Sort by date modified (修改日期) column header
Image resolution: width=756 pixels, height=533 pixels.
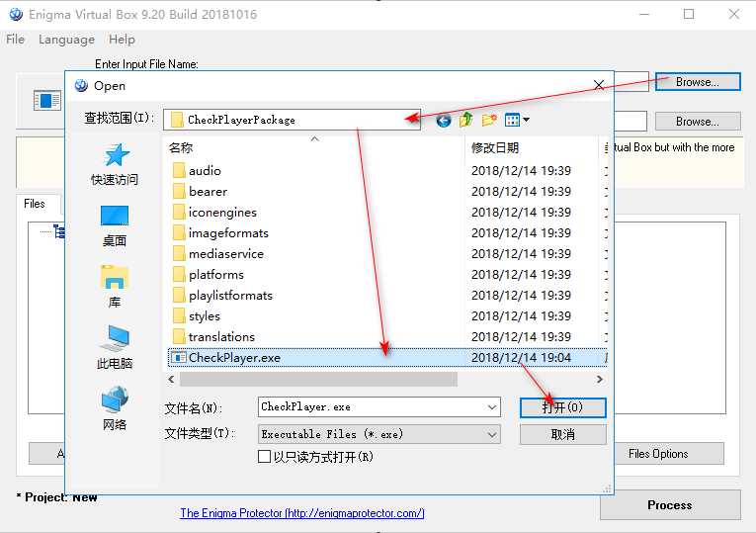531,147
